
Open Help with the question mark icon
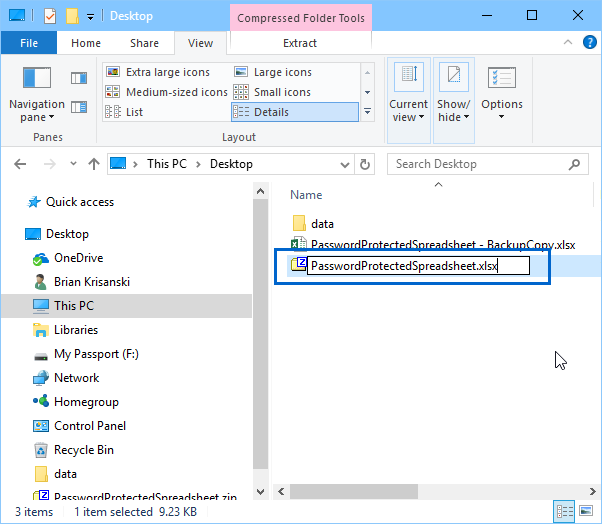[x=589, y=42]
